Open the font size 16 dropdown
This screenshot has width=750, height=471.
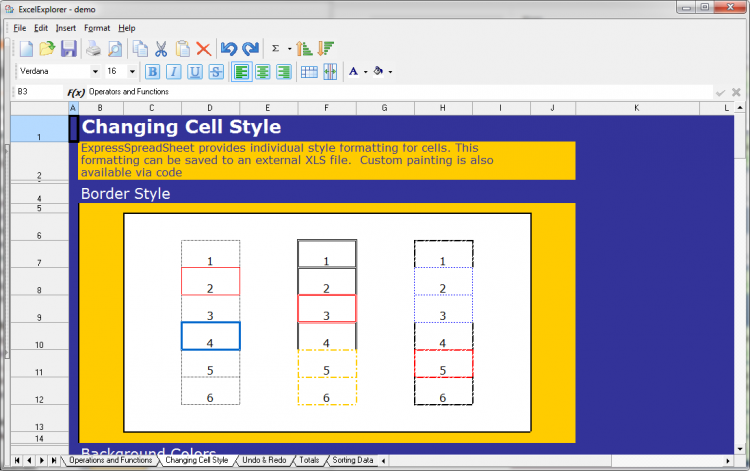[x=132, y=71]
